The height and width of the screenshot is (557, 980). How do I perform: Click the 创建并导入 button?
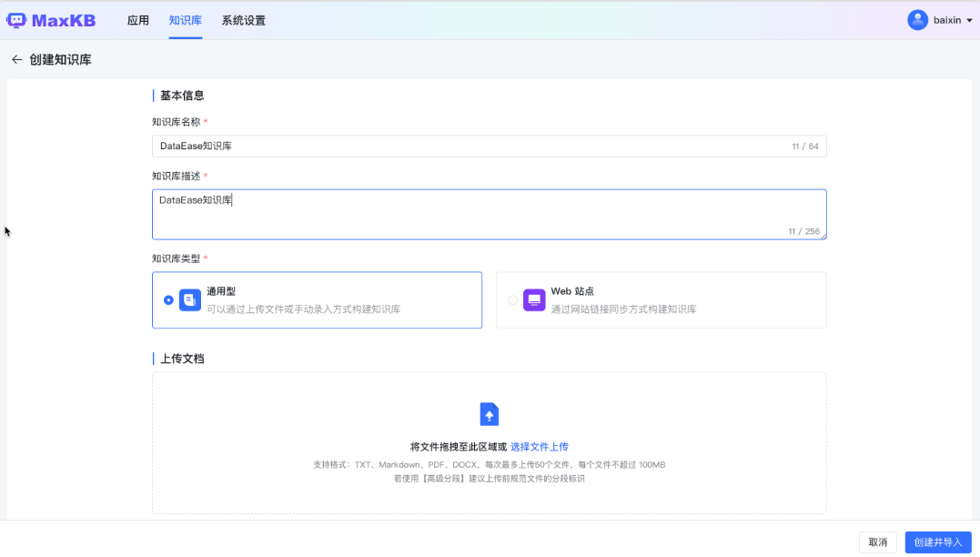(x=937, y=542)
